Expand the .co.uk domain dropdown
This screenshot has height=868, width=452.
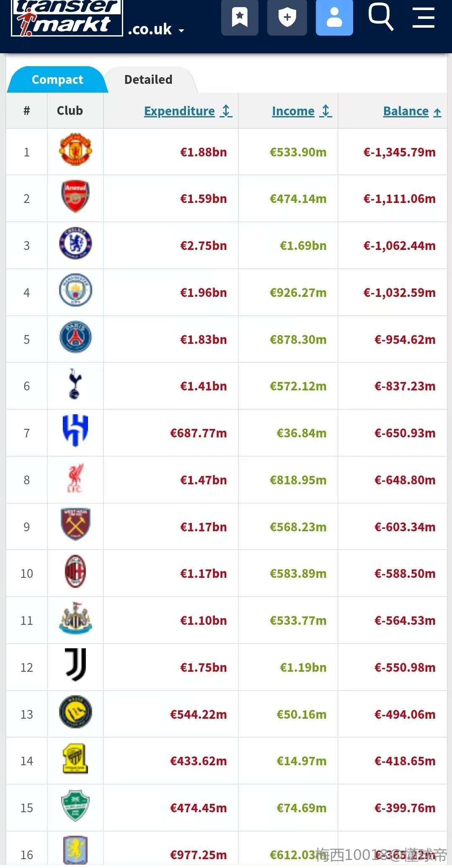pyautogui.click(x=156, y=30)
